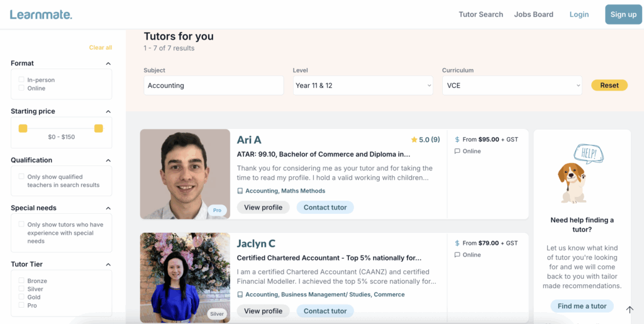
Task: Click the scroll-to-top arrow icon
Action: [x=630, y=309]
